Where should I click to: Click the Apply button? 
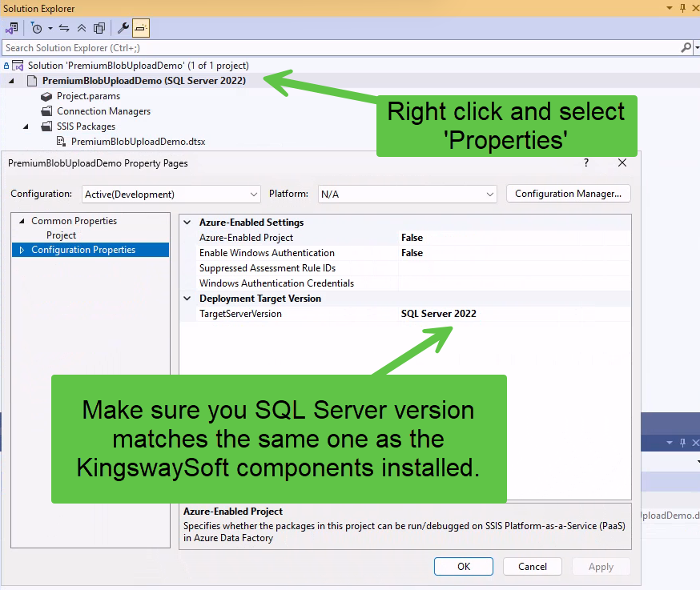[x=601, y=567]
